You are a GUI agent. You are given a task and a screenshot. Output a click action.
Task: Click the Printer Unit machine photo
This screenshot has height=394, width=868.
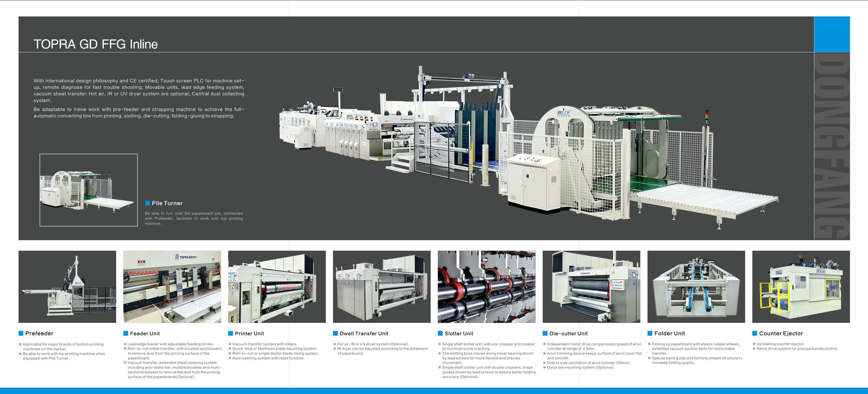click(277, 287)
